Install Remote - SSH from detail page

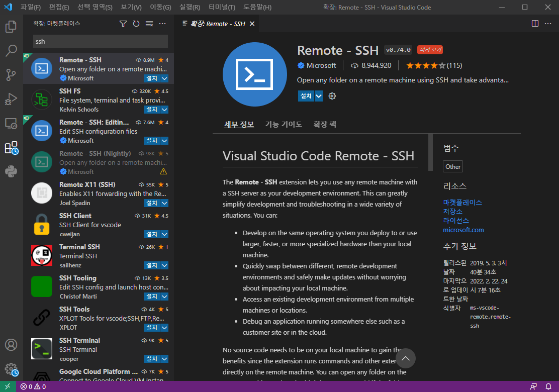306,96
